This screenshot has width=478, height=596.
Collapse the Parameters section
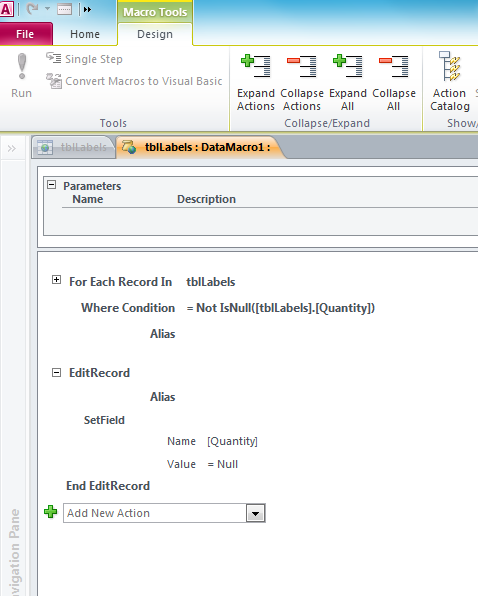click(51, 185)
